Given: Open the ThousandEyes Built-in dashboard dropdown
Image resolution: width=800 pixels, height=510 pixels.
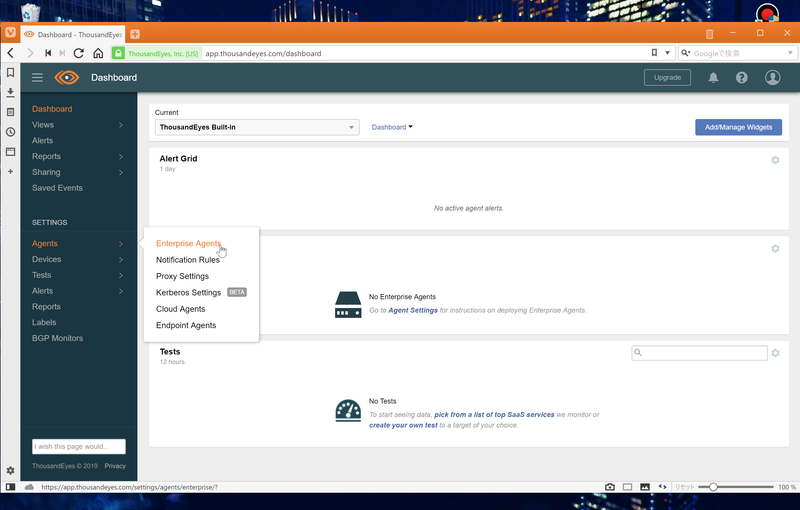Looking at the screenshot, I should click(x=257, y=127).
